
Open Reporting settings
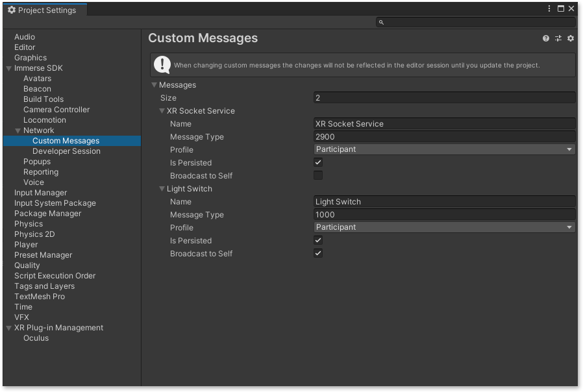[41, 172]
